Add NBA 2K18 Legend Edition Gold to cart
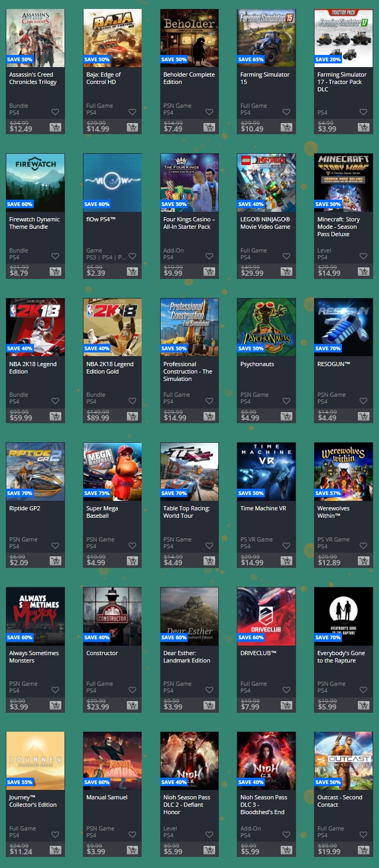379x868 pixels. click(x=133, y=416)
